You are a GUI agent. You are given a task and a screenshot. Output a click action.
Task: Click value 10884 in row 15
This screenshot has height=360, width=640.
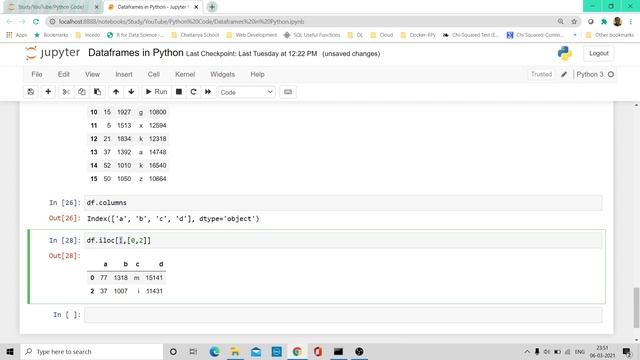[158, 179]
